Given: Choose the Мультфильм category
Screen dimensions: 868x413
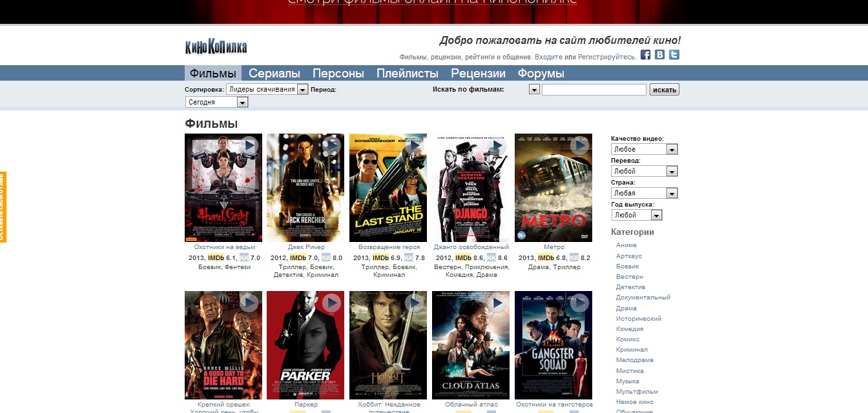Looking at the screenshot, I should tap(637, 392).
